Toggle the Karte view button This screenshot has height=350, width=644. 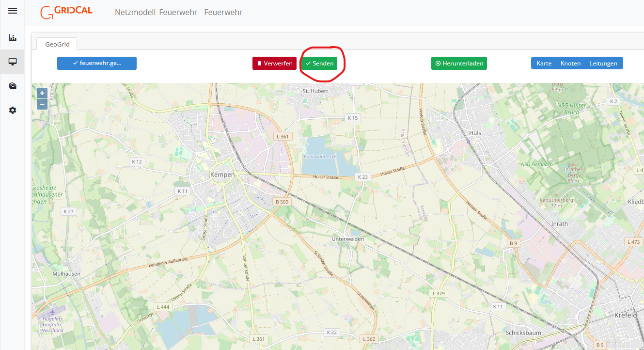tap(544, 64)
